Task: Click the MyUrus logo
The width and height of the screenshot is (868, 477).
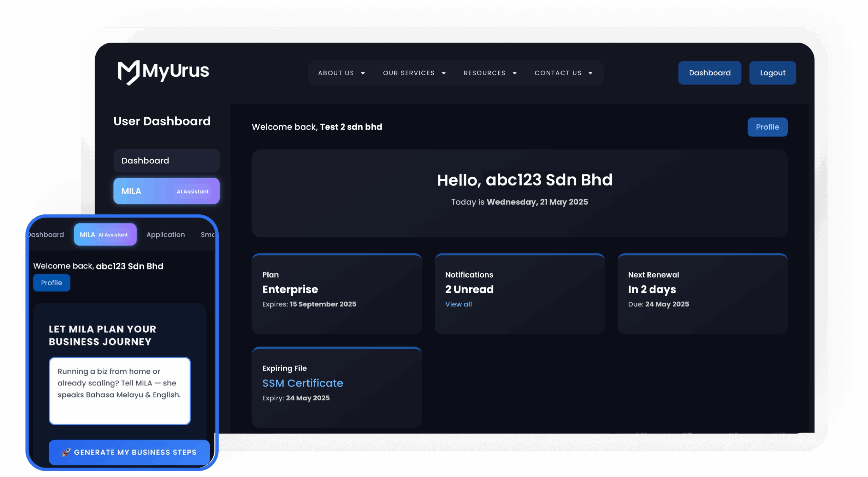Action: [x=163, y=72]
